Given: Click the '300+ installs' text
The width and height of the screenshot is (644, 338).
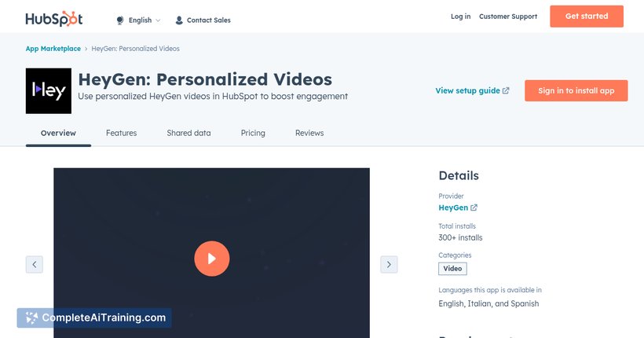Looking at the screenshot, I should (460, 237).
